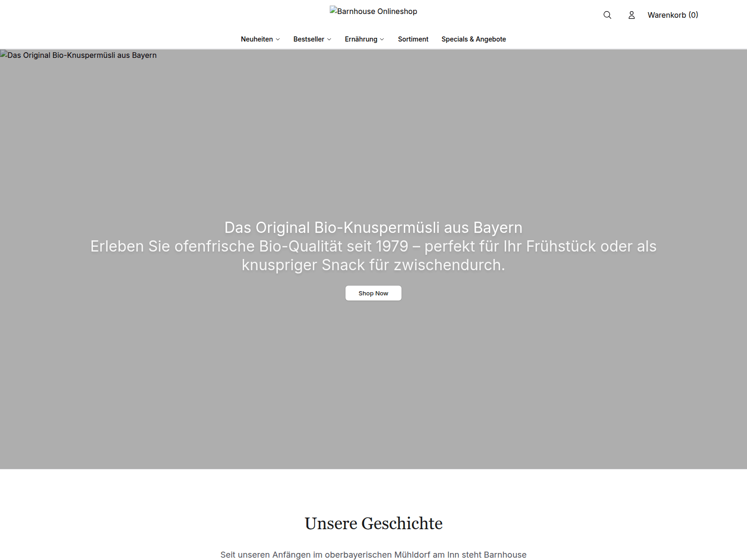Click the 'Erleben Sie ofenfrische Bio-Qualität' subtitle
747x560 pixels.
[373, 256]
